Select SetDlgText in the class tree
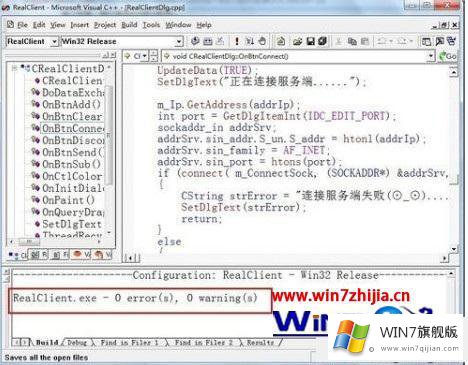Screen dimensions: 468x365 point(72,224)
